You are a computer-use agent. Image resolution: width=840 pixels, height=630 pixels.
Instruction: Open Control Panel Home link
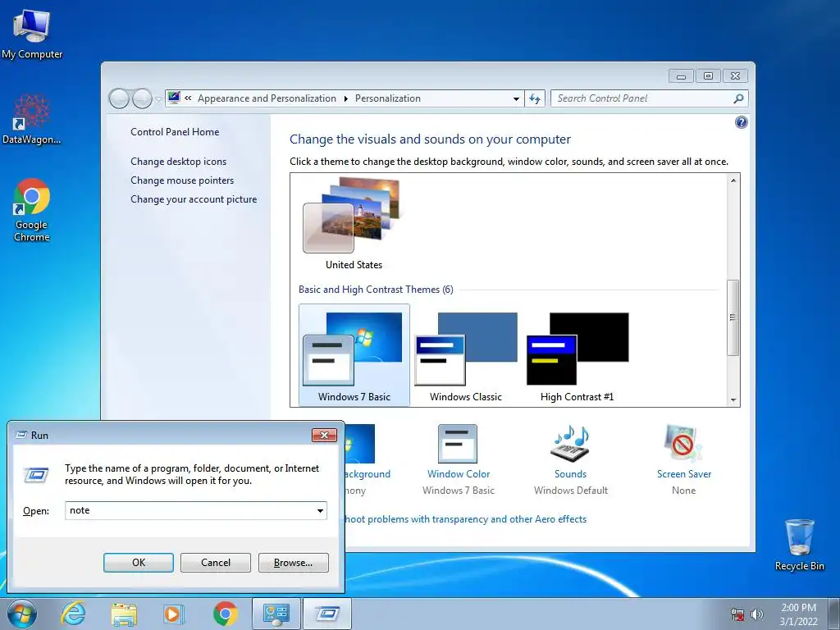tap(175, 132)
